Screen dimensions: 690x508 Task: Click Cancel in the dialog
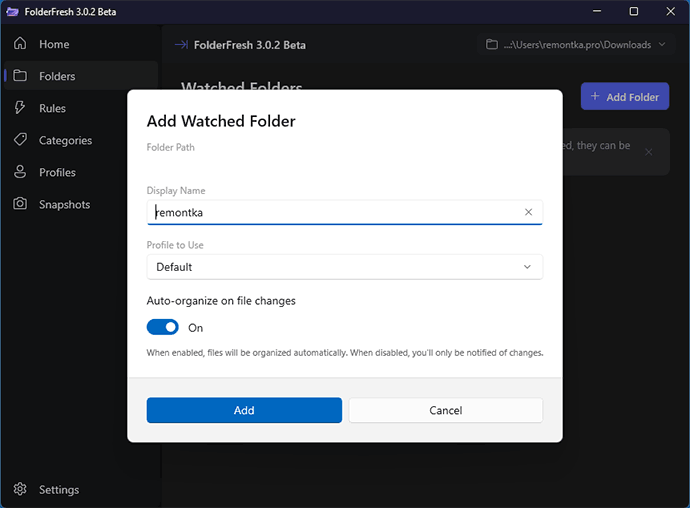pyautogui.click(x=446, y=410)
